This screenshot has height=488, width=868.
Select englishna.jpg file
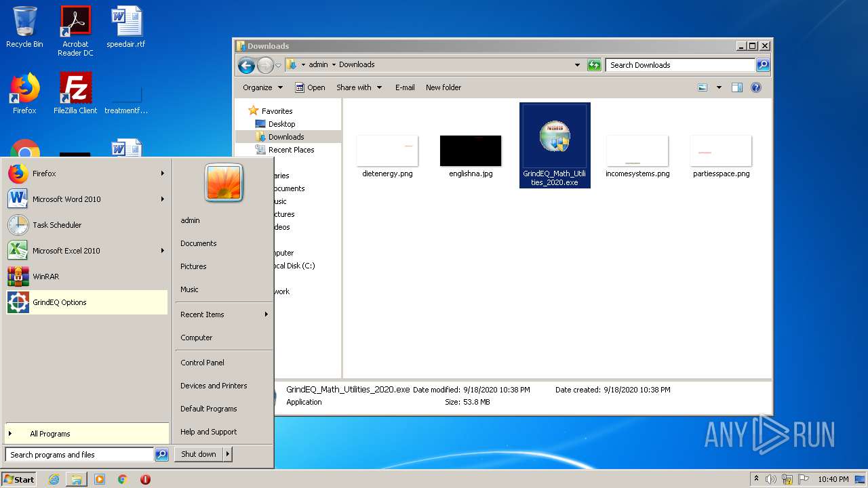471,156
